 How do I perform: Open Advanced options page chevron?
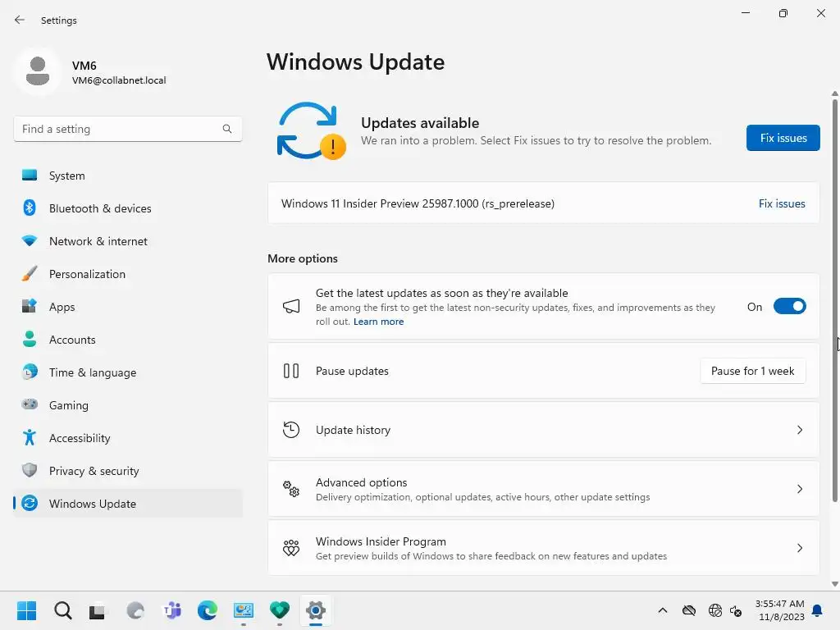(800, 489)
